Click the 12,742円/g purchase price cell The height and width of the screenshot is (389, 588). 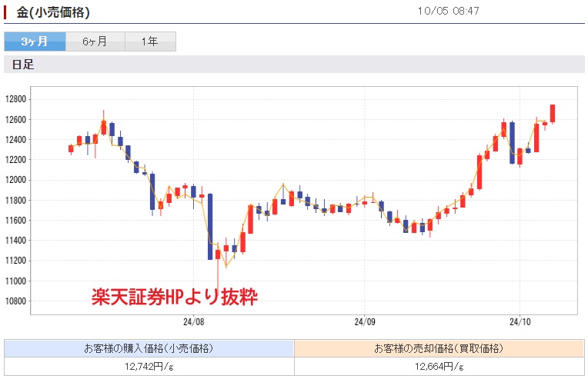point(149,366)
